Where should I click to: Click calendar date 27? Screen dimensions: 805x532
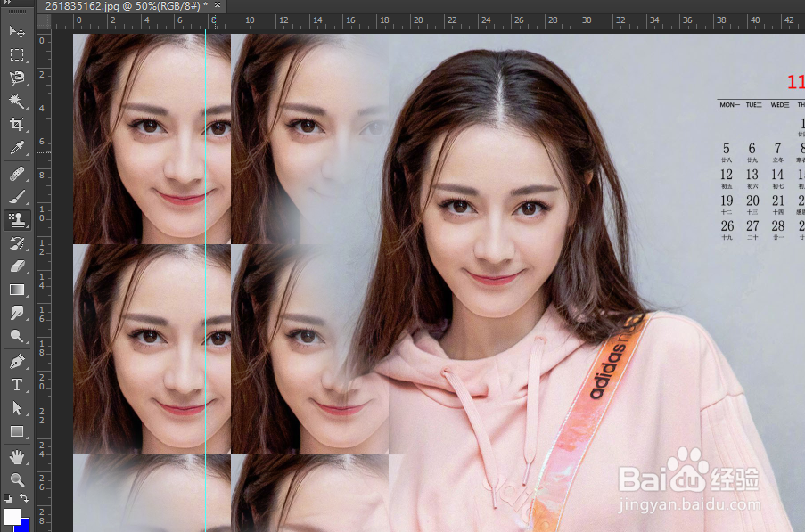[752, 226]
